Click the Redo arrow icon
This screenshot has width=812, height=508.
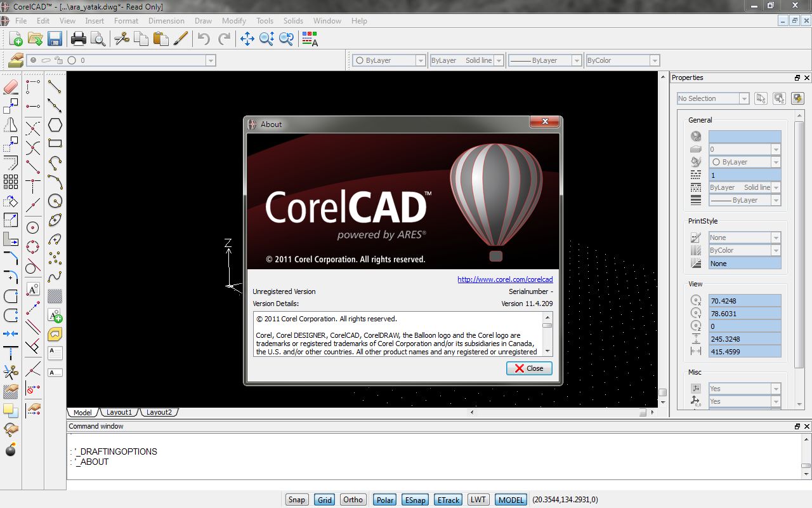224,39
